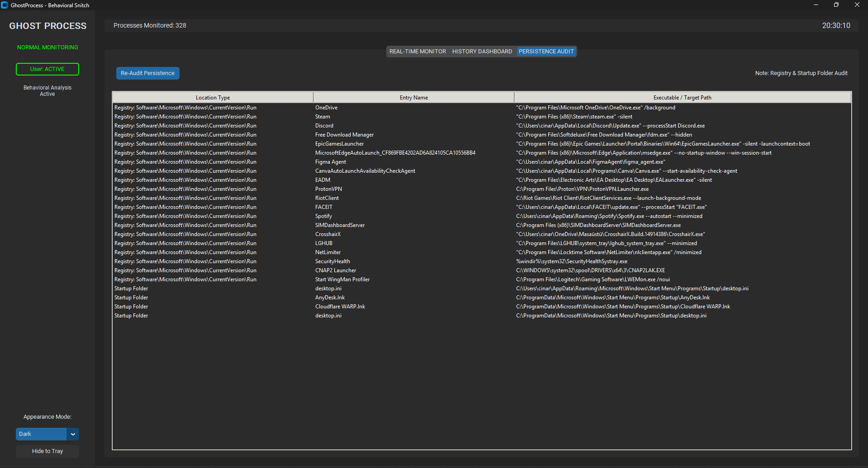Click the GhostProcess app icon in title bar
868x468 pixels.
pos(5,5)
